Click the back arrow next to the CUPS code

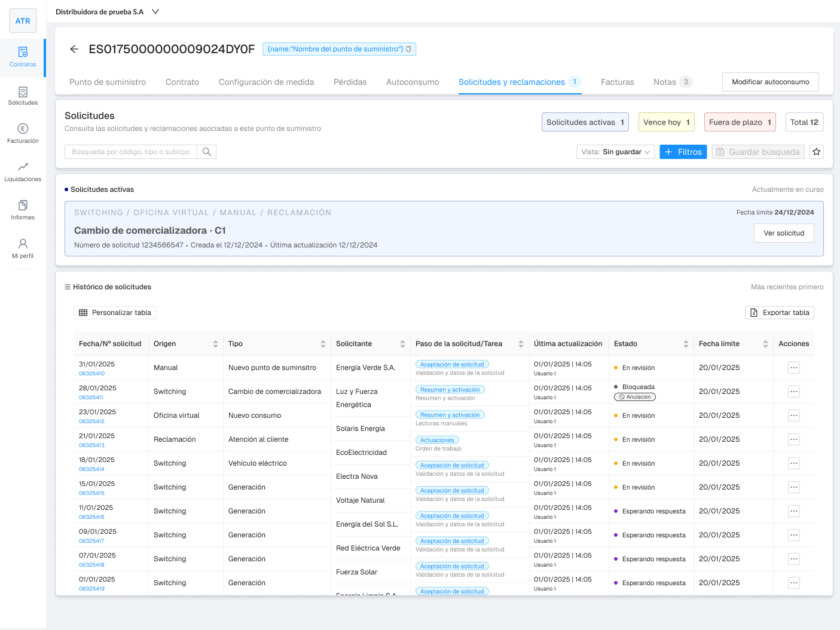click(74, 49)
